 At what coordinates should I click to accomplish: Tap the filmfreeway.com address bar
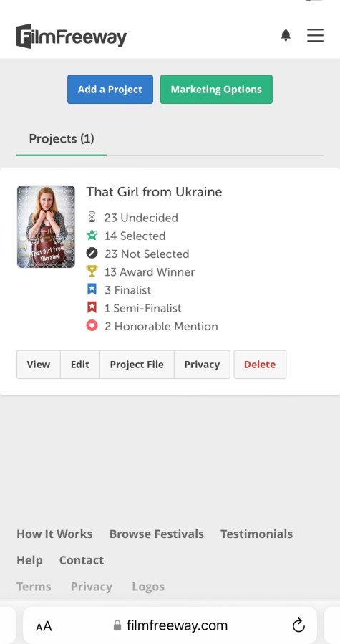click(170, 625)
